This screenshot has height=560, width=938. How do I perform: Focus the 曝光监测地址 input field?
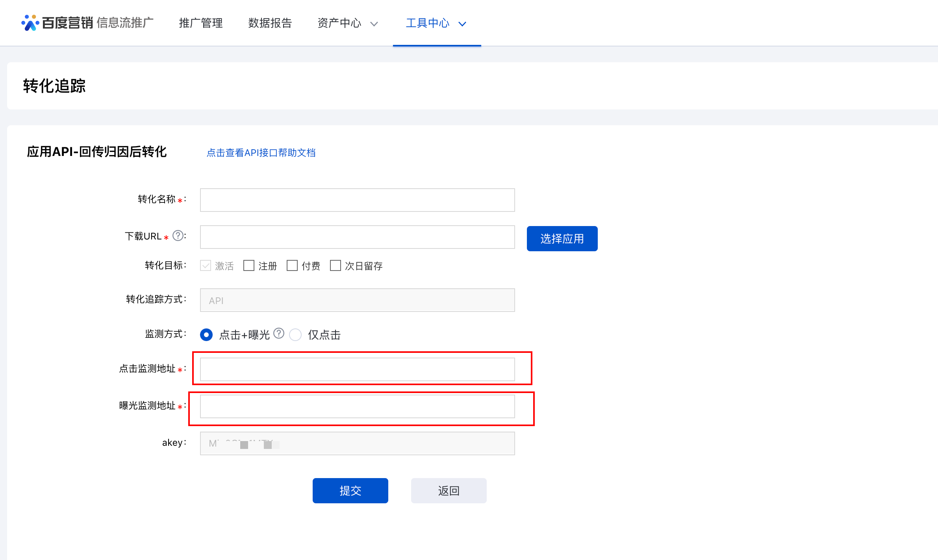click(357, 406)
